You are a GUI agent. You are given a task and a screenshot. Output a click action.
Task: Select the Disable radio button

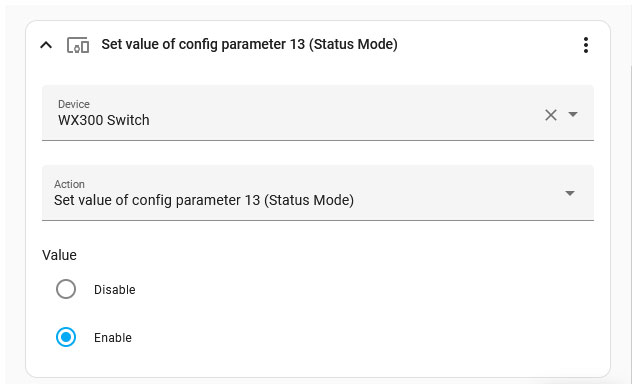(x=66, y=289)
